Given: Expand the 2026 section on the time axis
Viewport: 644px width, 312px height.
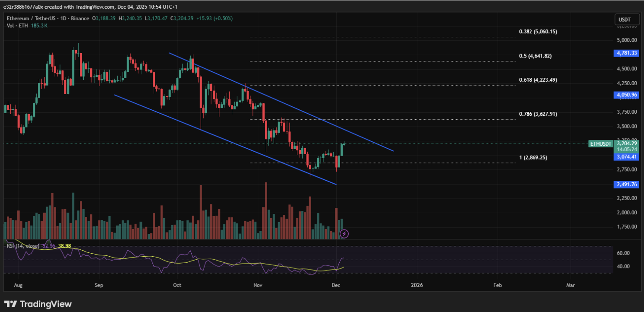Looking at the screenshot, I should point(417,285).
